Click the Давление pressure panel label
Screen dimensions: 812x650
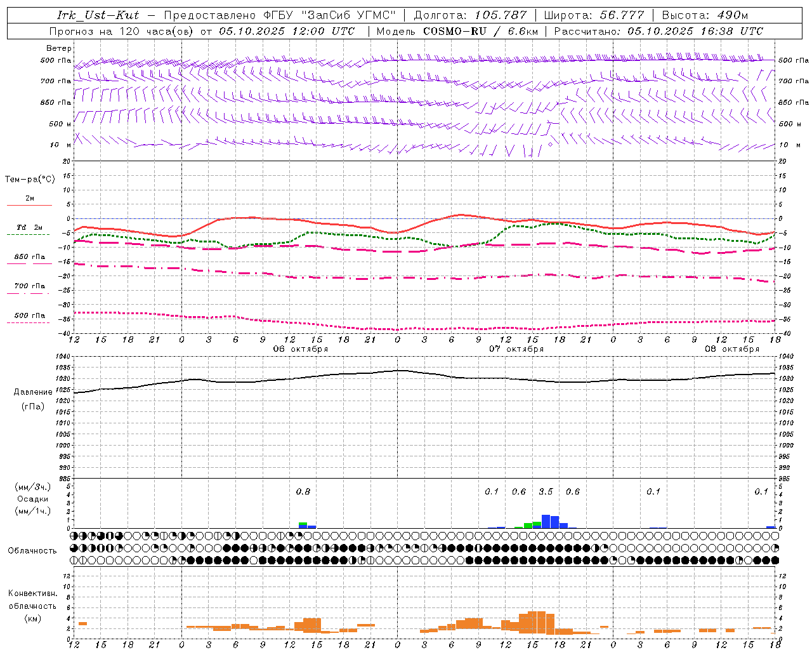coord(33,392)
